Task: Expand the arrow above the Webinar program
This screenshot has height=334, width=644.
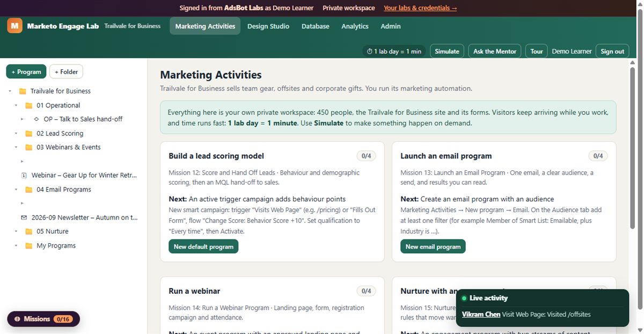Action: coord(22,161)
